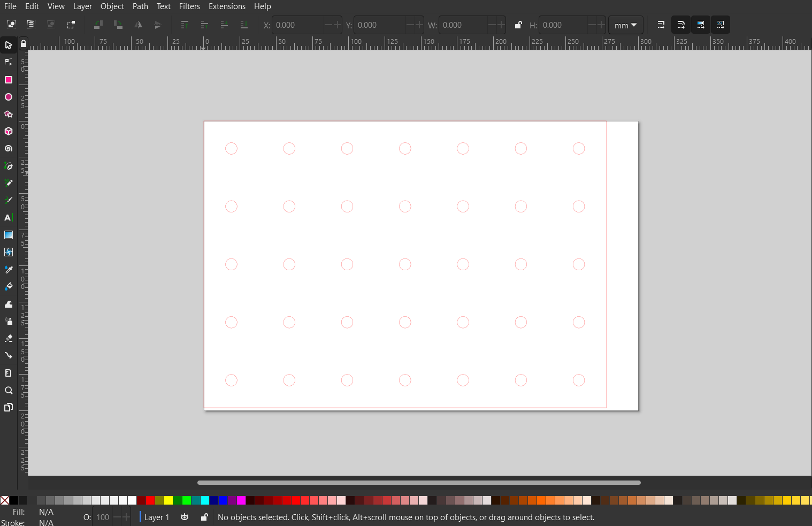
Task: Select the Eraser tool
Action: [9, 338]
